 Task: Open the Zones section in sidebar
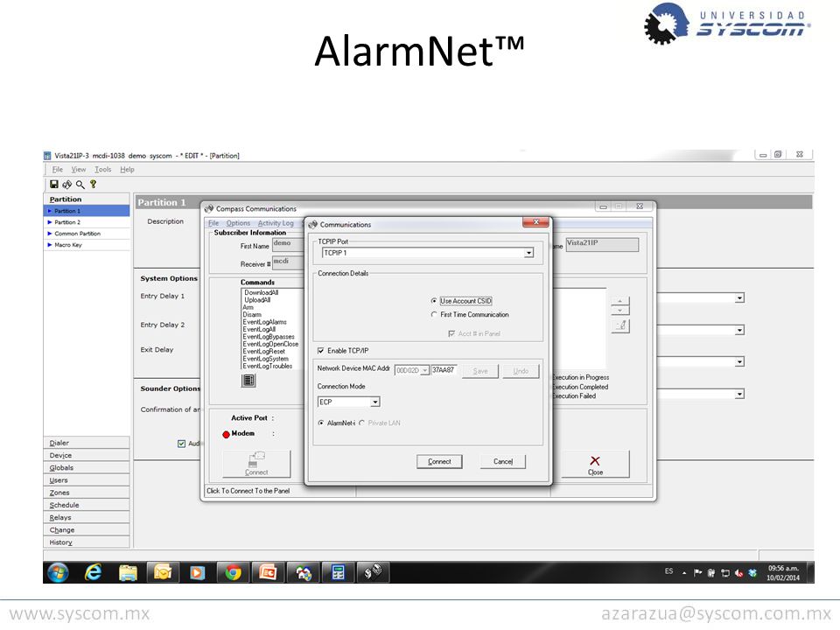click(x=87, y=493)
